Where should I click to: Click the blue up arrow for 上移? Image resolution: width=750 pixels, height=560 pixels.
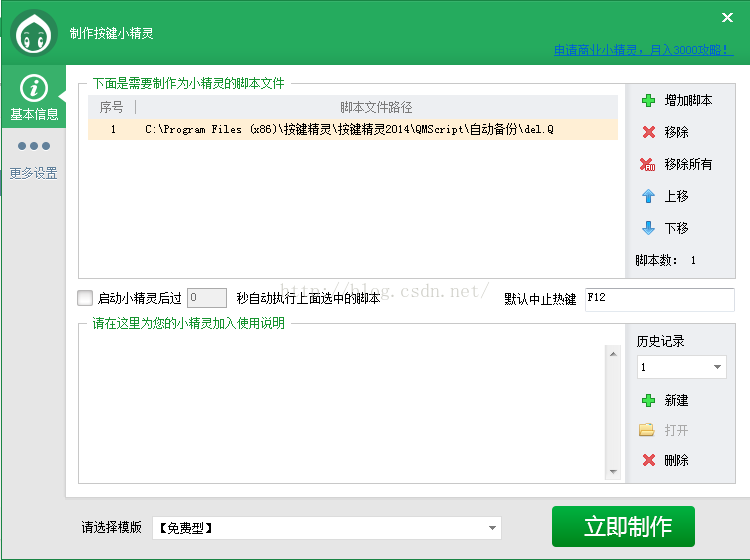(648, 196)
